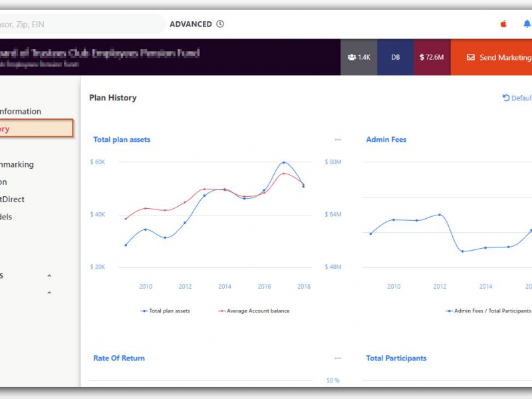Open ADVANCED search
The width and height of the screenshot is (532, 399).
tap(190, 24)
